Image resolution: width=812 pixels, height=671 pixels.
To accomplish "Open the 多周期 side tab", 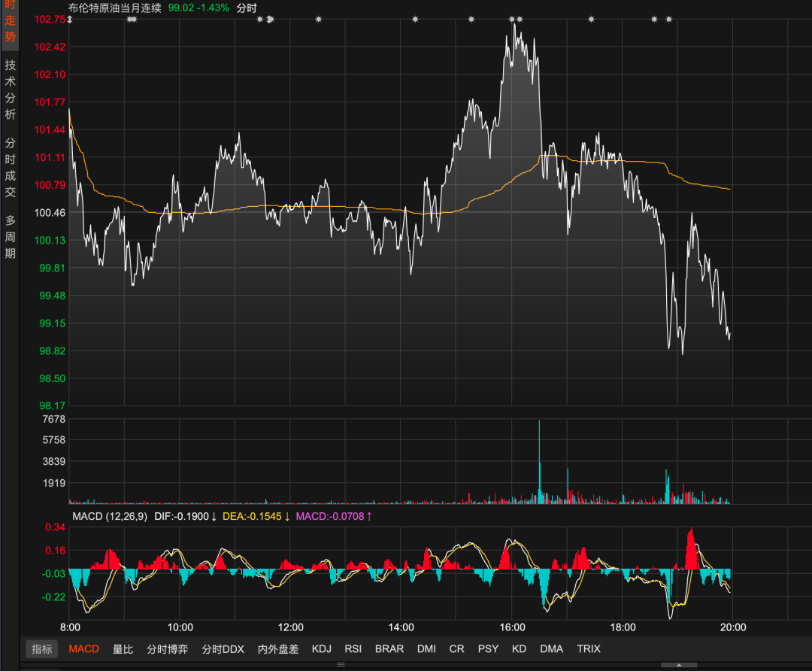I will [x=10, y=236].
